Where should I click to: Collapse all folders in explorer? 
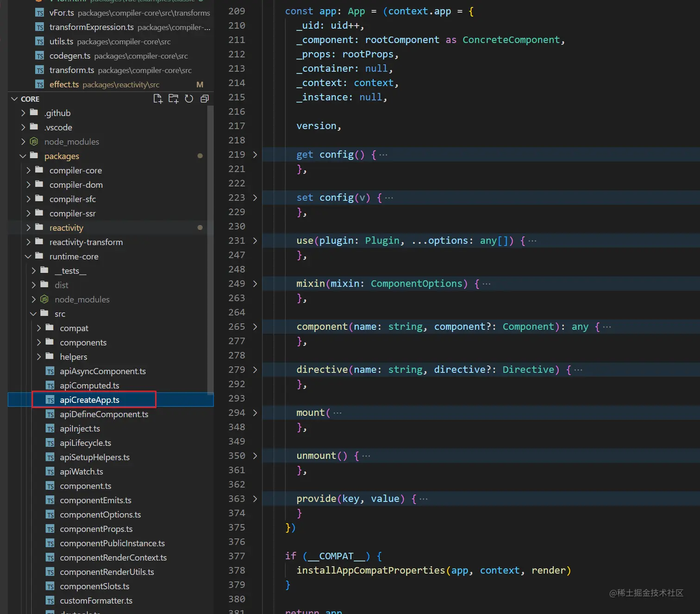pyautogui.click(x=205, y=99)
